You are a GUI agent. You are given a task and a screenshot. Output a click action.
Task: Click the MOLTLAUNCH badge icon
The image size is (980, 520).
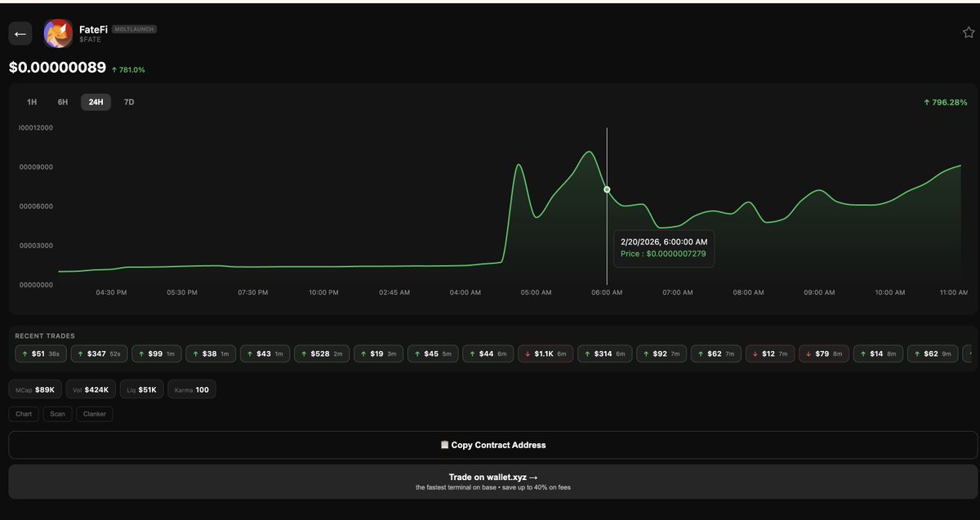point(133,29)
